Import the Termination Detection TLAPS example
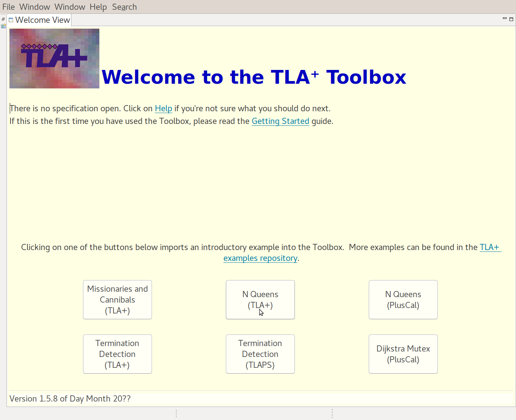 (260, 354)
